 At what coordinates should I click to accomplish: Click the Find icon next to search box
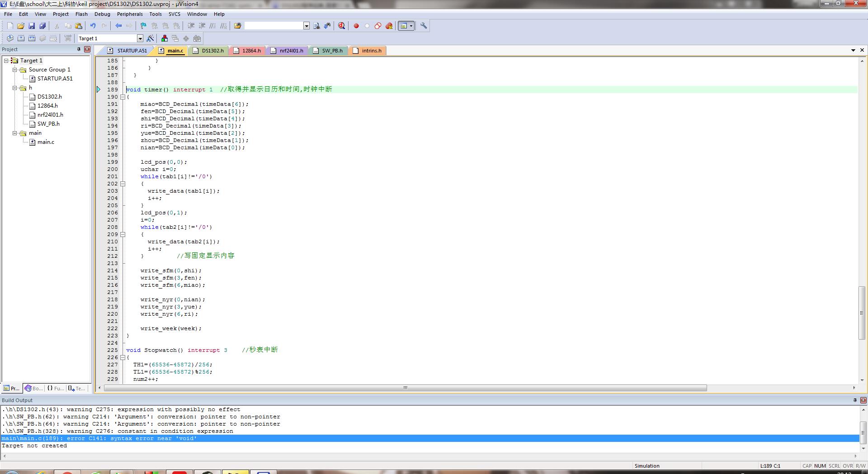(x=316, y=26)
